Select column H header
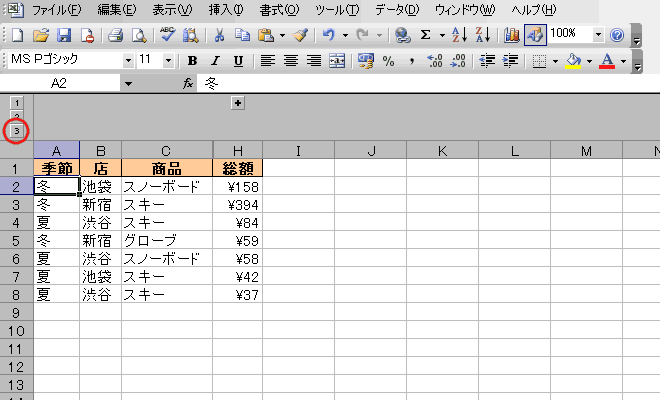This screenshot has width=660, height=400. [x=238, y=150]
